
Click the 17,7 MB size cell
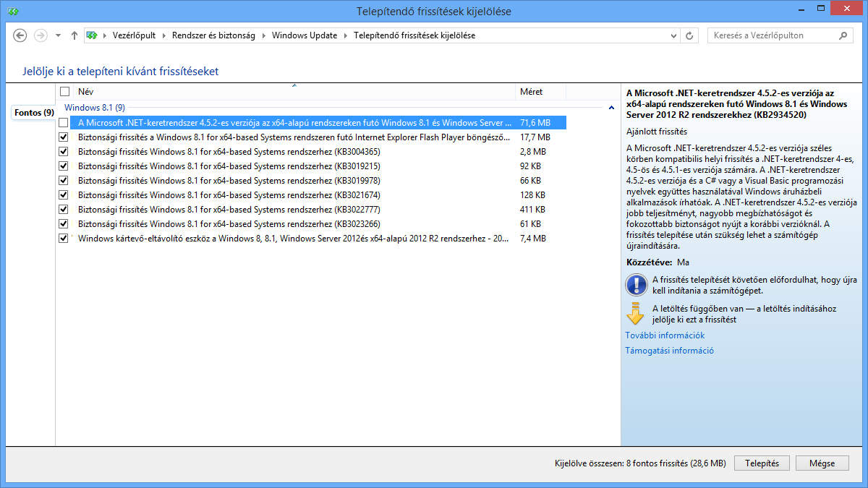535,137
